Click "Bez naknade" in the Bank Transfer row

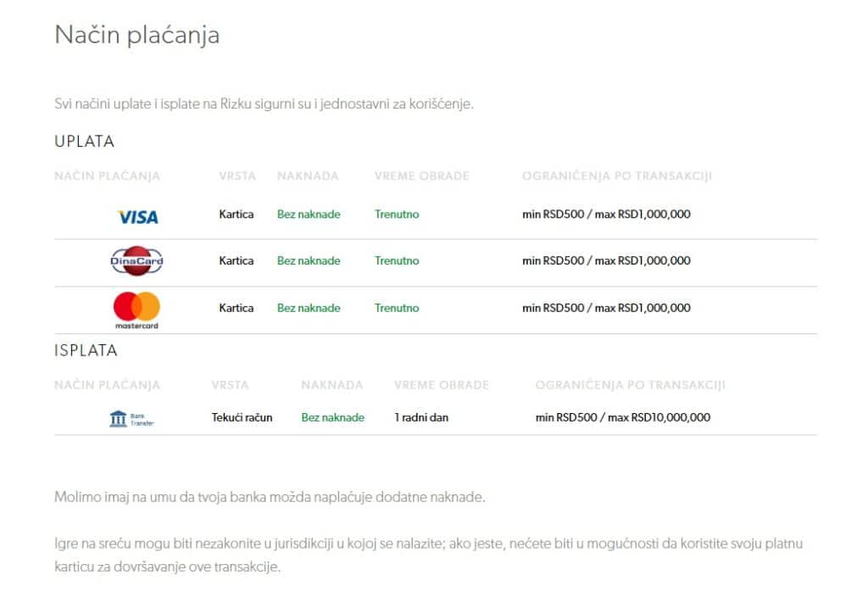(x=332, y=417)
